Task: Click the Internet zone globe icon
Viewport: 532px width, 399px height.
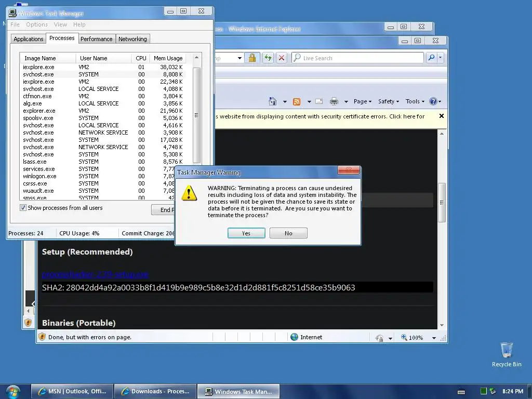Action: pos(294,337)
